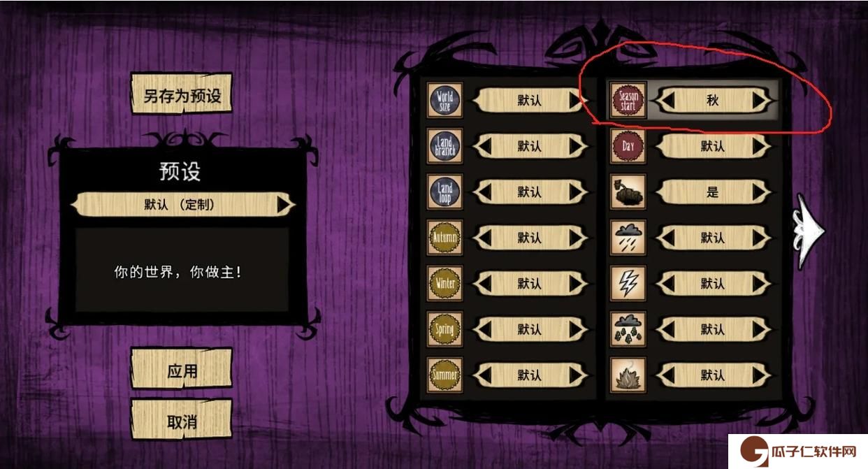Click the 取消 cancel button

tap(182, 421)
